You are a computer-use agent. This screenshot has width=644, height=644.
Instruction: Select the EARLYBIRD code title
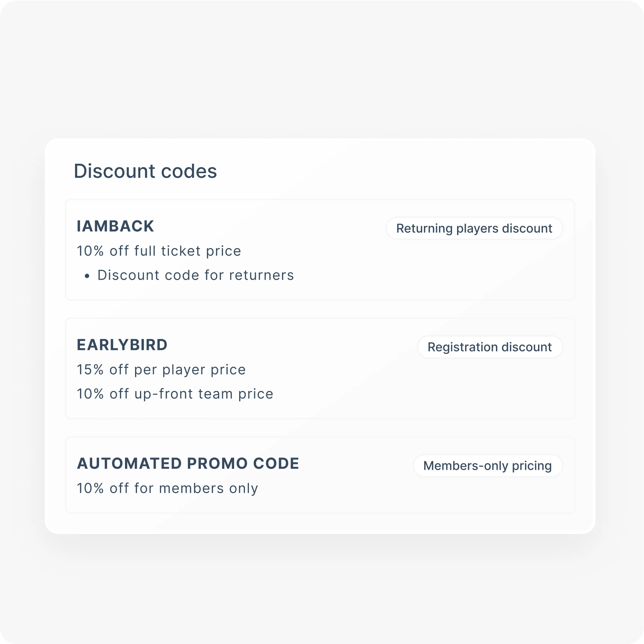(122, 345)
